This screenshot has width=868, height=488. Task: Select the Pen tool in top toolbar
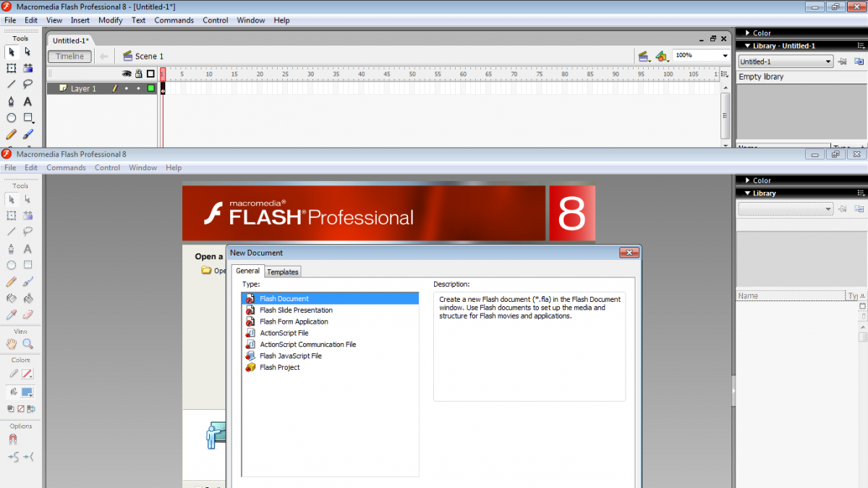click(x=12, y=101)
